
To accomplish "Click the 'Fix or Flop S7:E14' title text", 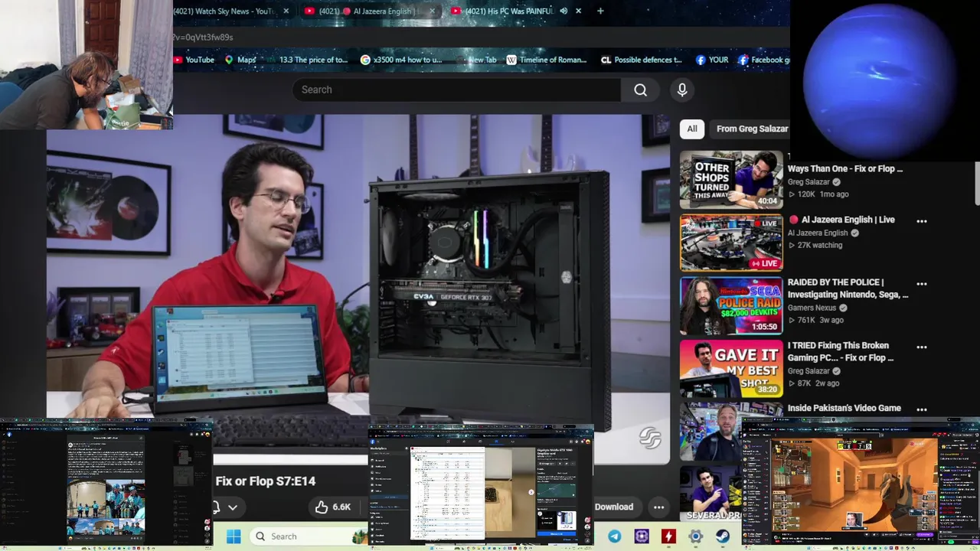I will 265,481.
